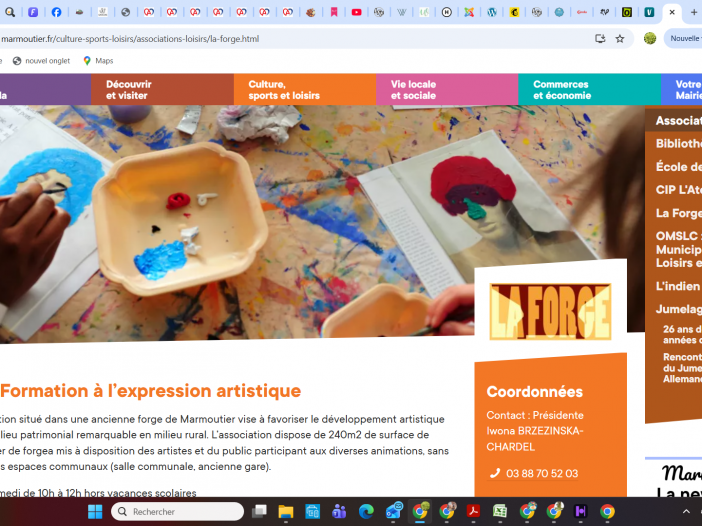
Task: Open the Découvrir et visiter menu
Action: coord(129,90)
